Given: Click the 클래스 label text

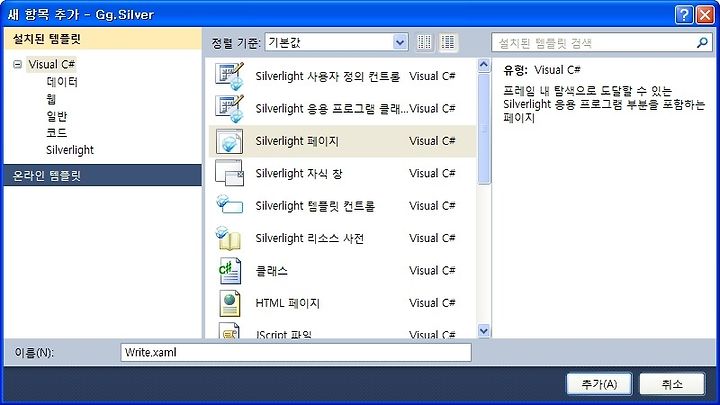Looking at the screenshot, I should pos(271,271).
